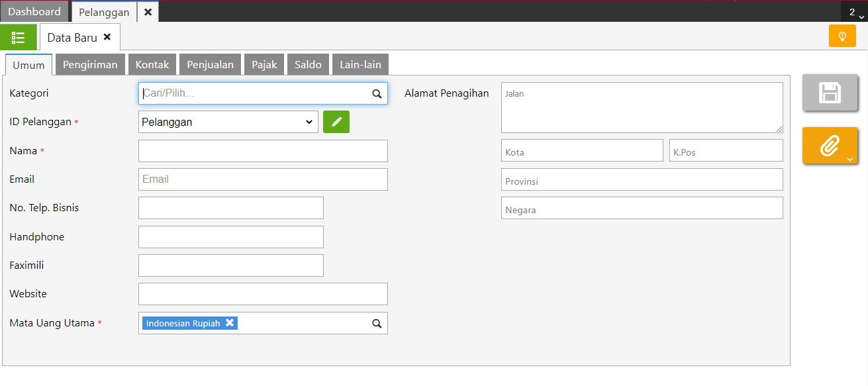Open the Pelanggan ID type dropdown
Screen dimensions: 868x386
coord(228,121)
